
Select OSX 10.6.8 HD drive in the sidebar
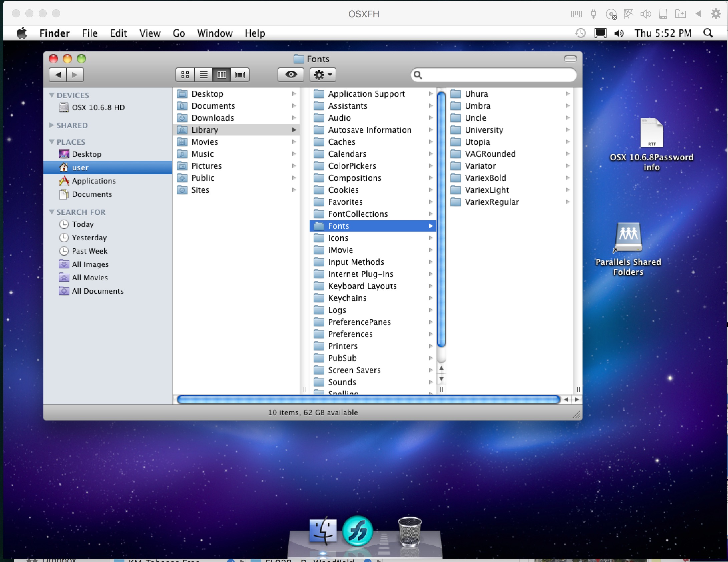tap(108, 107)
